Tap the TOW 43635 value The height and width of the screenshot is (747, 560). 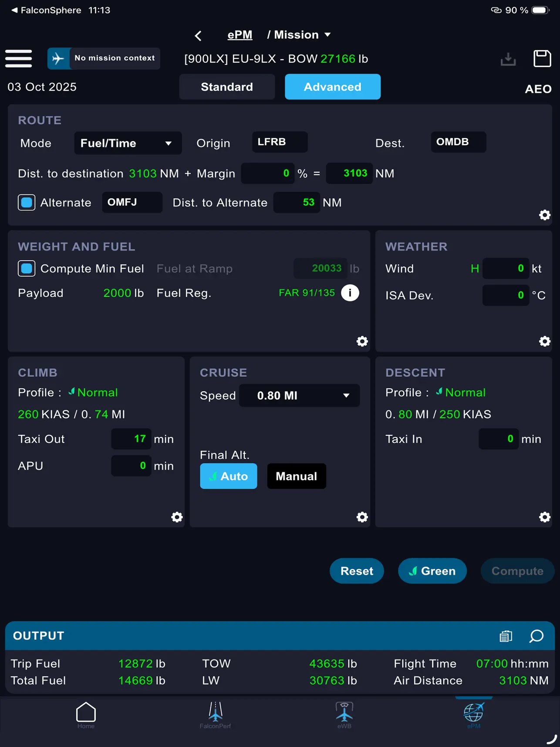point(327,664)
